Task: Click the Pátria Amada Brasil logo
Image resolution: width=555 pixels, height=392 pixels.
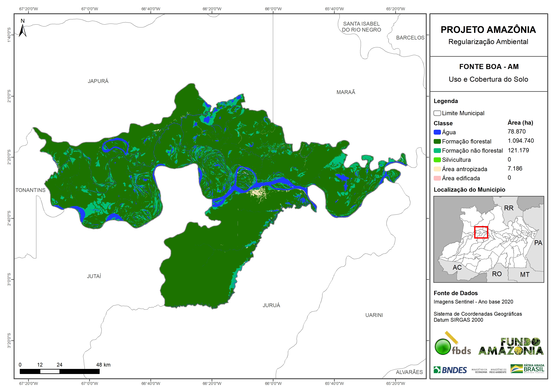Action: [x=527, y=369]
